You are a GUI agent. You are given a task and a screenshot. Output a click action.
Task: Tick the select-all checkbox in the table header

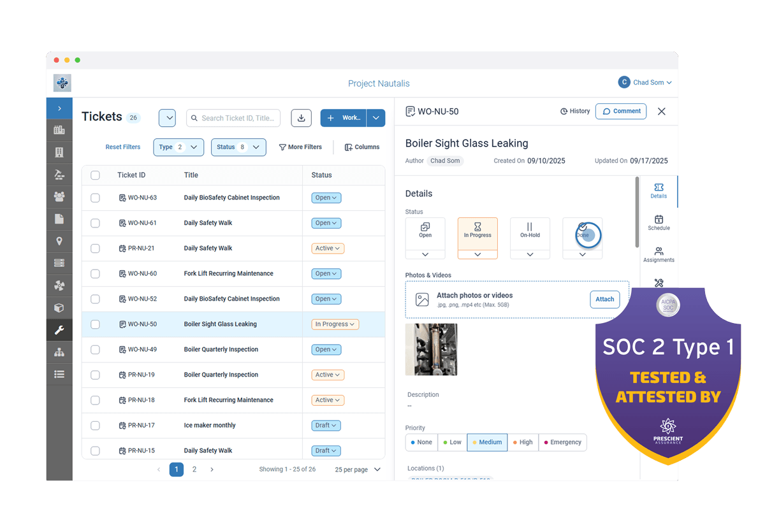point(96,175)
